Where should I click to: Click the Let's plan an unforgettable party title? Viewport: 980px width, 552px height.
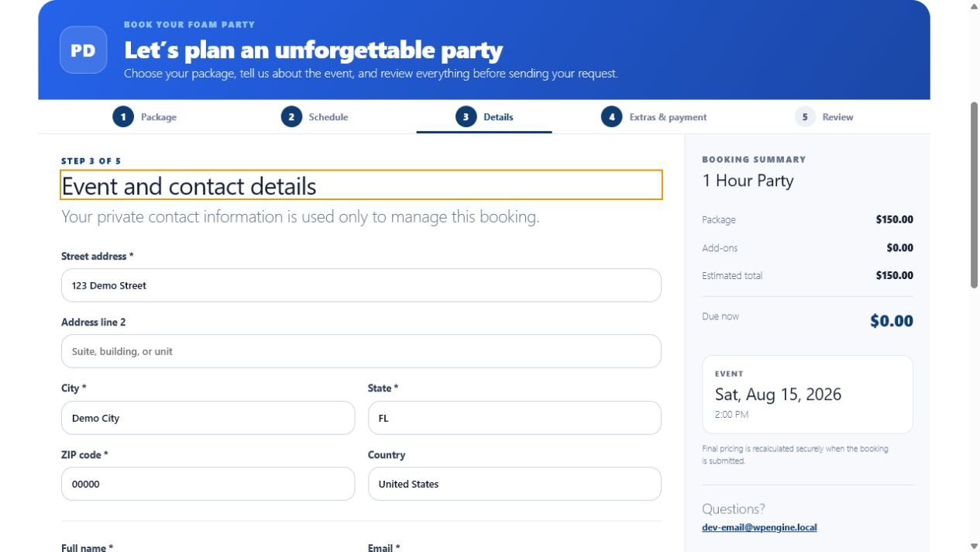[x=313, y=50]
